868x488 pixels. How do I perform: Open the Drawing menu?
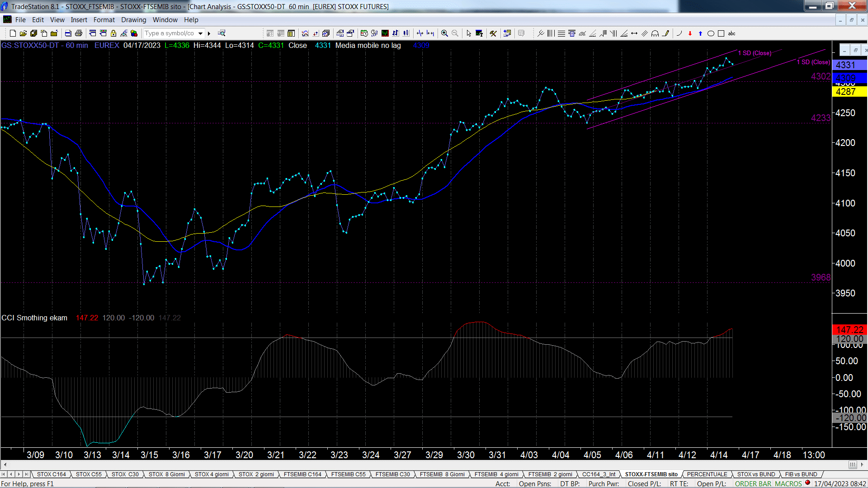(x=134, y=20)
